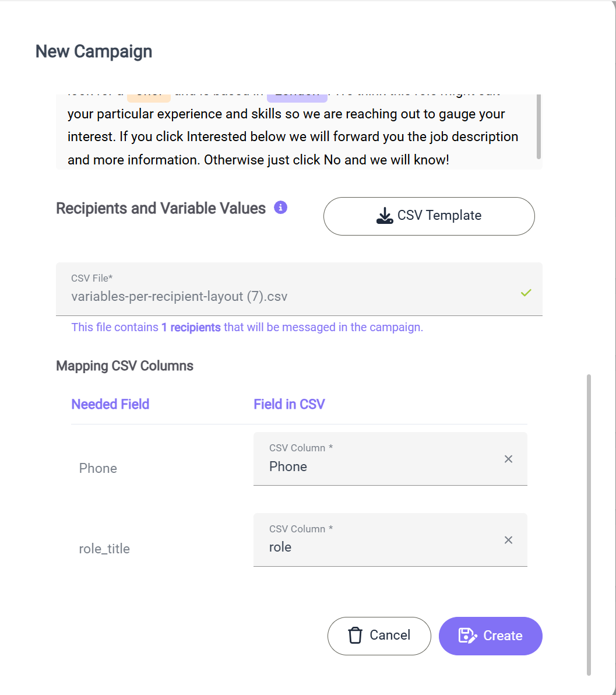Clear the role CSV column selection
The width and height of the screenshot is (616, 695).
coord(508,540)
